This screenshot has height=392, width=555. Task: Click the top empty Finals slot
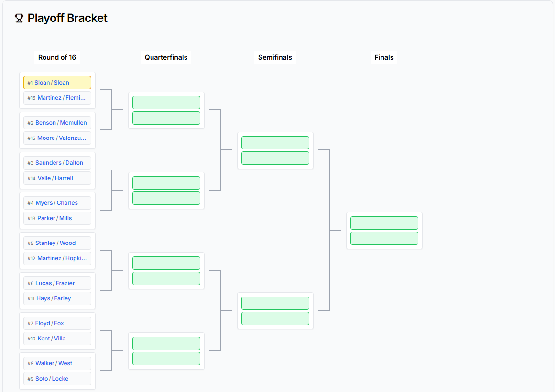[x=384, y=222]
